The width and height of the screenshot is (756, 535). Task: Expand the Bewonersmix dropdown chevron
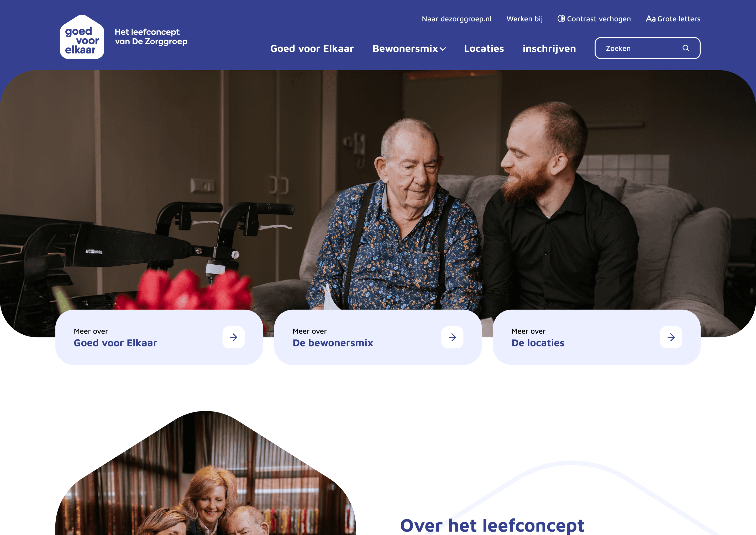[x=443, y=49]
